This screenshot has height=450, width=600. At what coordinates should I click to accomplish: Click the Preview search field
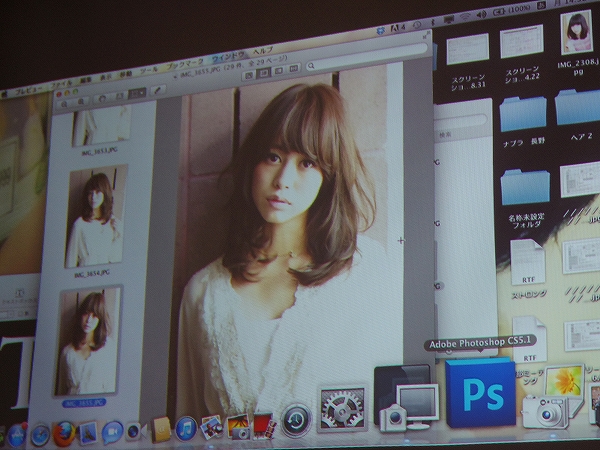[366, 58]
